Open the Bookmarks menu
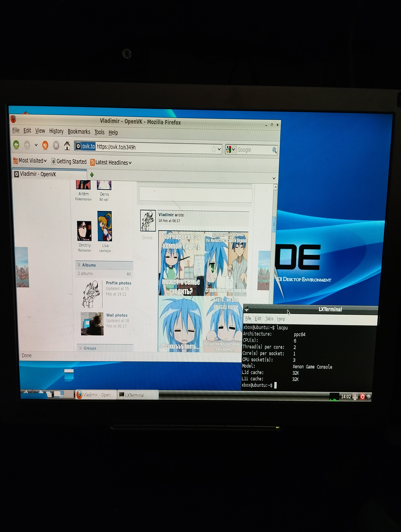This screenshot has height=532, width=401. (x=79, y=132)
